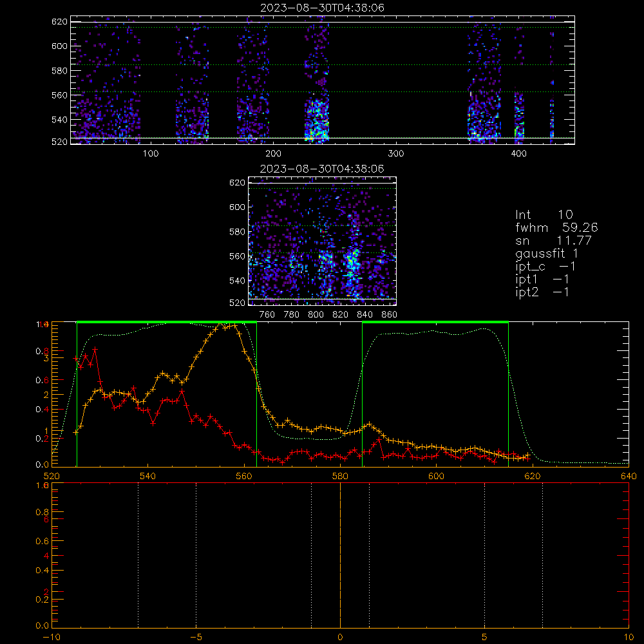Click x-axis label 800 on middle image
Screen dimensions: 644x644
[x=316, y=315]
